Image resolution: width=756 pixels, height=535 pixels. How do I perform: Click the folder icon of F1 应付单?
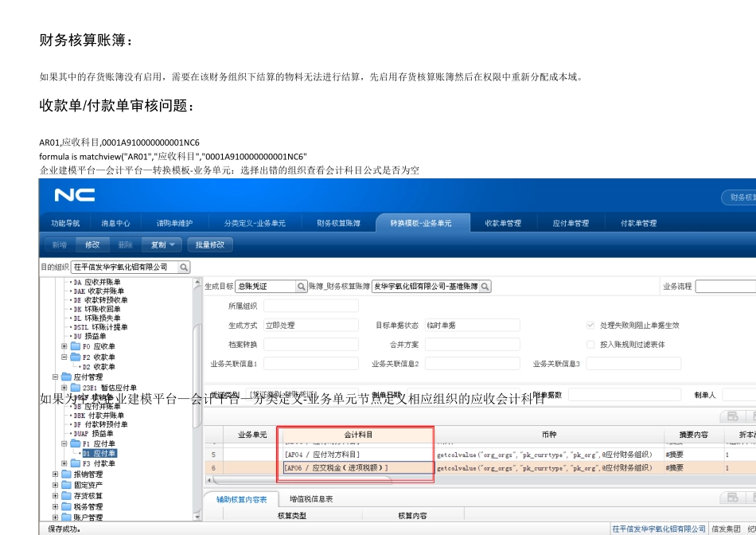pyautogui.click(x=76, y=443)
